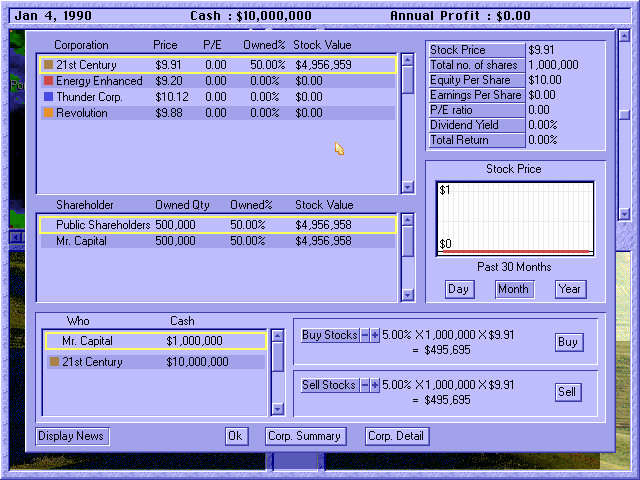Select the Thunder Corp. row
The width and height of the screenshot is (640, 480).
coord(218,97)
